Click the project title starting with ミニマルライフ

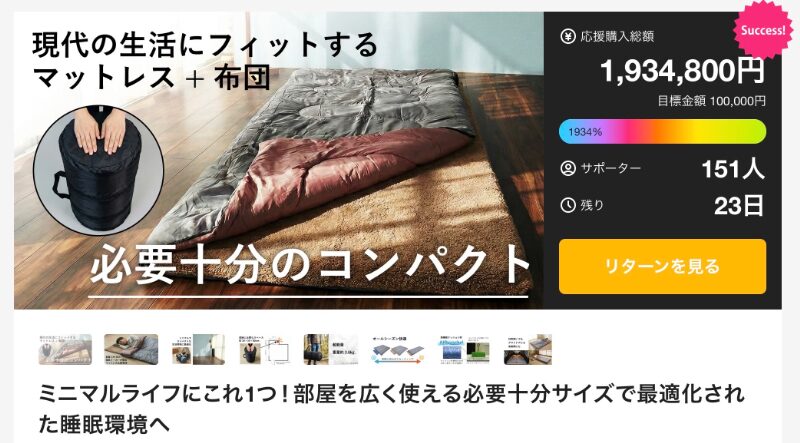coord(391,409)
